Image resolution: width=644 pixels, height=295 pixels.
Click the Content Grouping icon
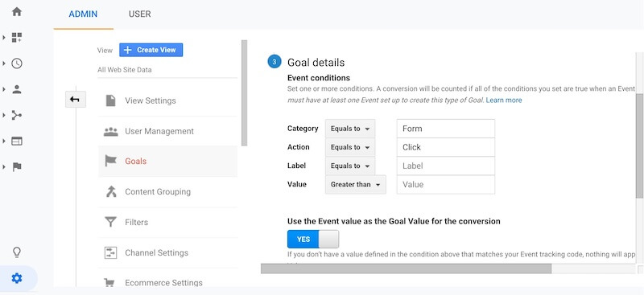click(111, 191)
